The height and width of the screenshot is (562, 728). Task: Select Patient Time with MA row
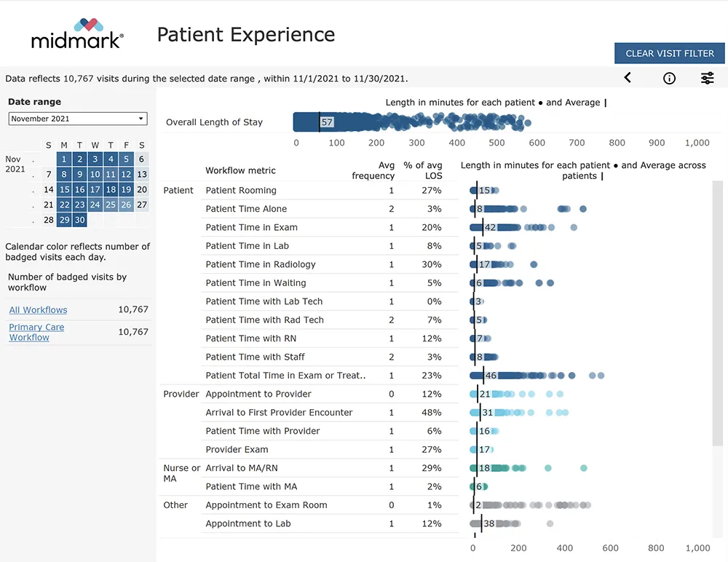251,486
